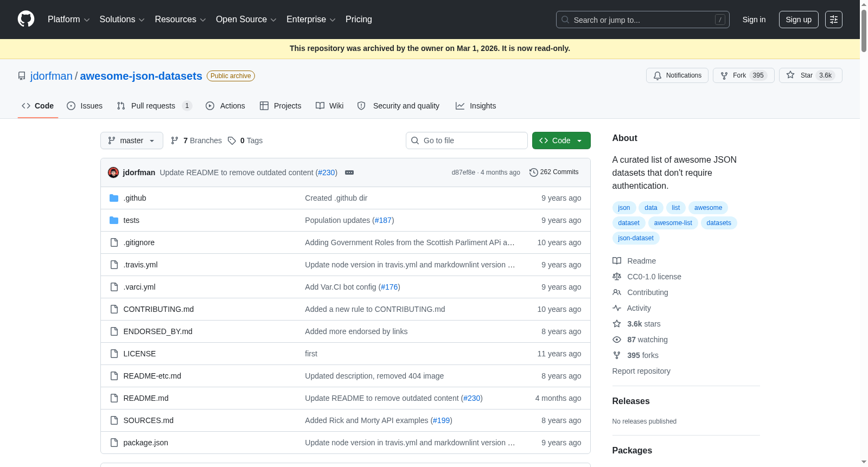Screen dimensions: 868x467
Task: Switch to the Actions tab
Action: (x=225, y=106)
